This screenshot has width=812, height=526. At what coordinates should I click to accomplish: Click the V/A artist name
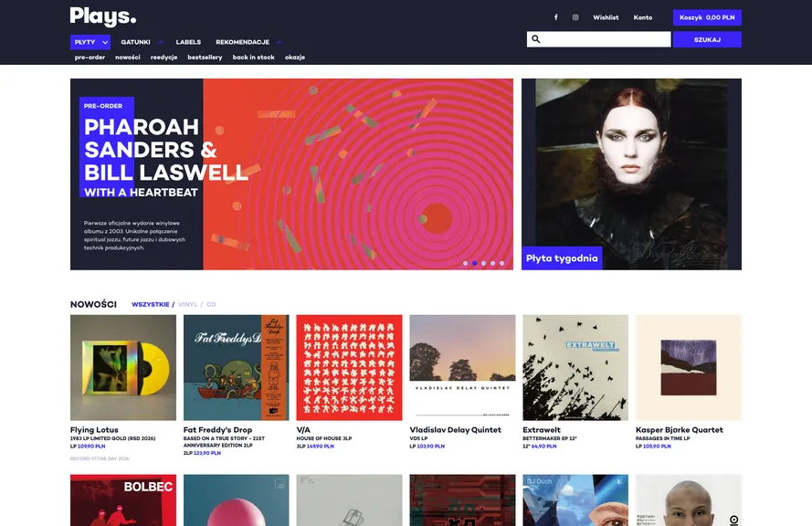(303, 430)
